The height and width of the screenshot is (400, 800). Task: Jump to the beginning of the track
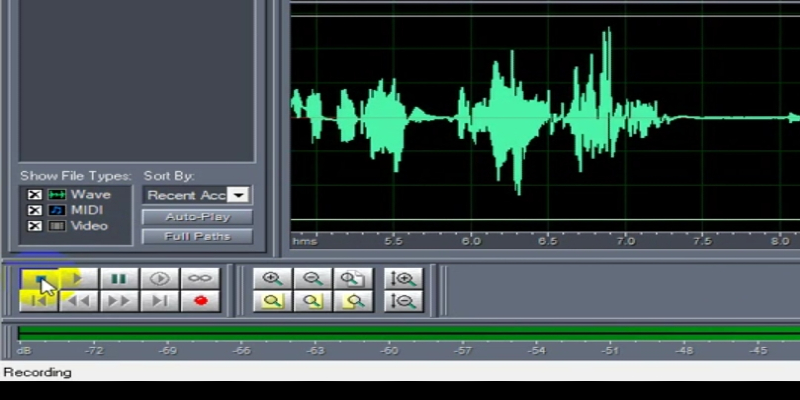(x=38, y=301)
